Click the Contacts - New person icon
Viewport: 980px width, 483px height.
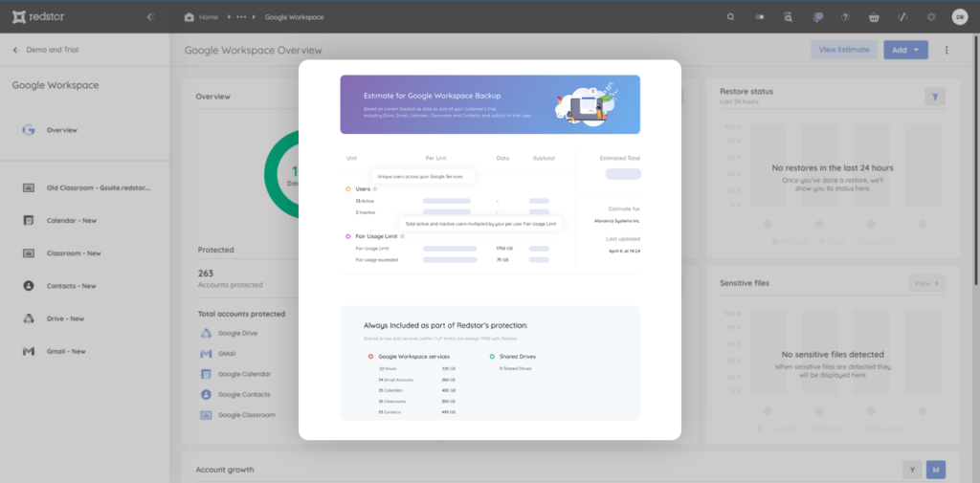tap(28, 286)
